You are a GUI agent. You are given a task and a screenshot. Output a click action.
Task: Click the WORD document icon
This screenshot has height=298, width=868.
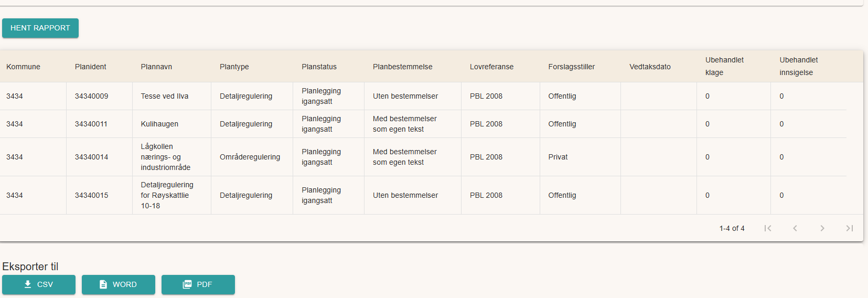tap(103, 284)
